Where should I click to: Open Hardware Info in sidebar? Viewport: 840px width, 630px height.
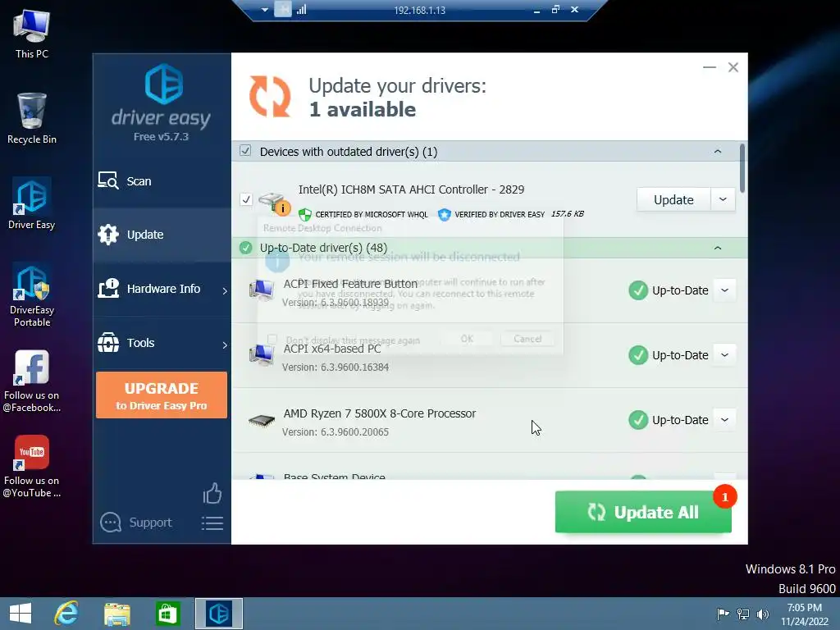pyautogui.click(x=162, y=289)
